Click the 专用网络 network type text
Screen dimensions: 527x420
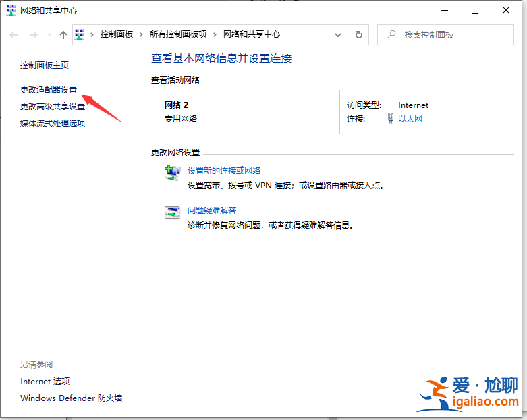pyautogui.click(x=181, y=118)
